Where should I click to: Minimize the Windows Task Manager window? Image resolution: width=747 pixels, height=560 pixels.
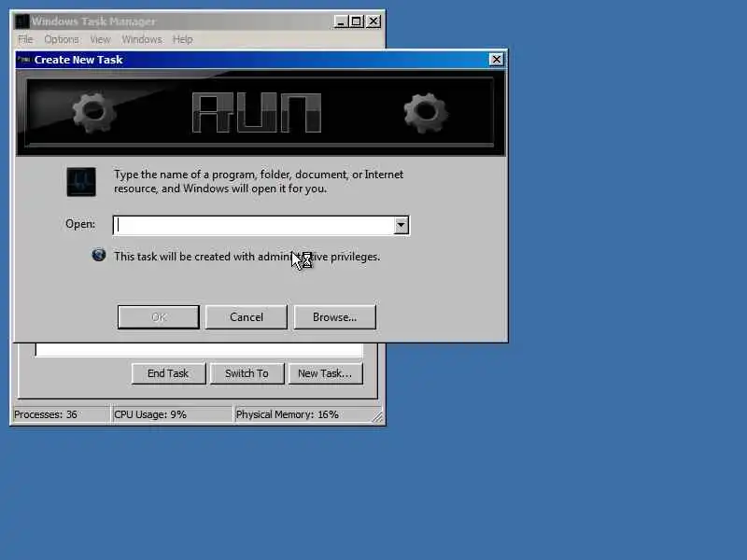(341, 21)
